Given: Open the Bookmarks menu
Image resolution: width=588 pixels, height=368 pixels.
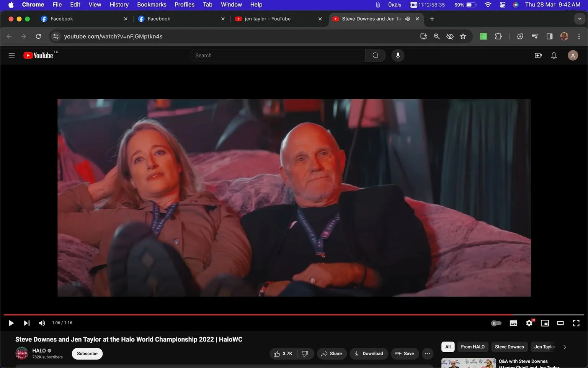Looking at the screenshot, I should (x=152, y=5).
